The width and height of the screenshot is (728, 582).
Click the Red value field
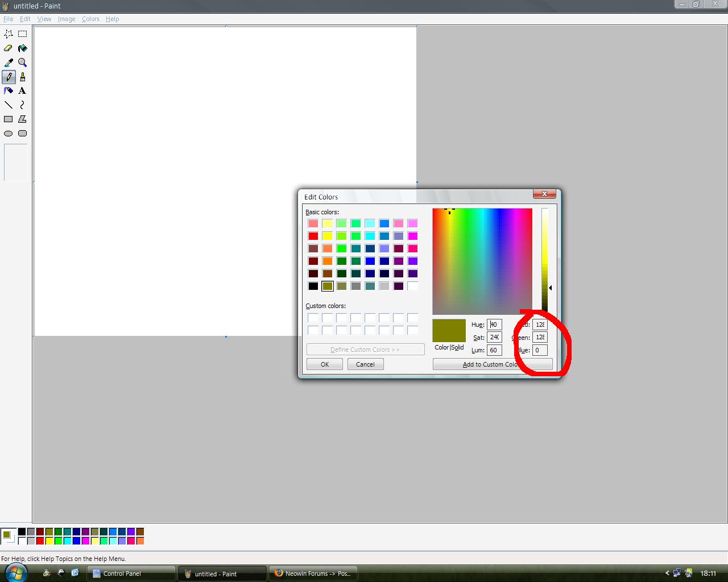point(540,325)
